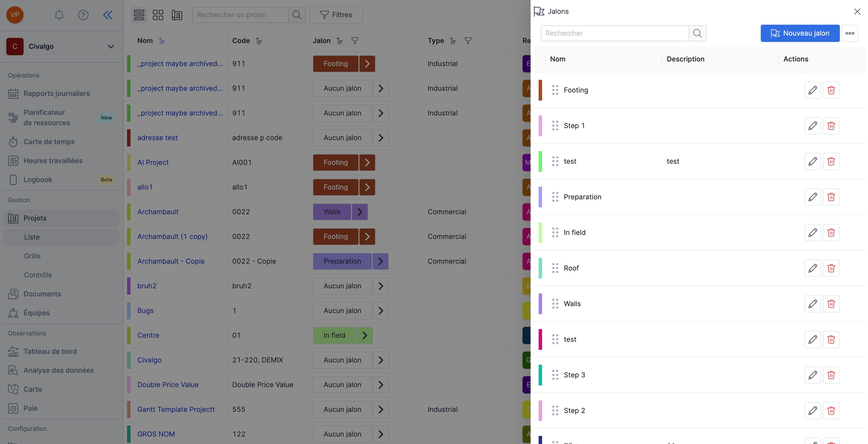
Task: Switch to the grid view icon
Action: point(158,15)
